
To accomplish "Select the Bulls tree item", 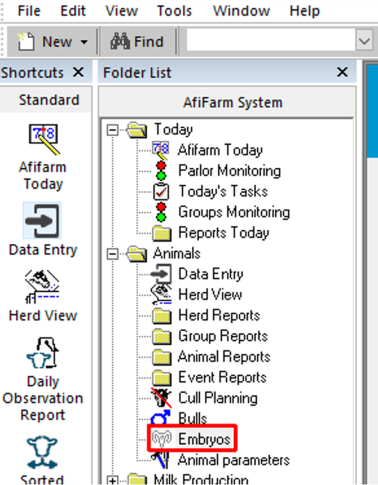I will 192,418.
